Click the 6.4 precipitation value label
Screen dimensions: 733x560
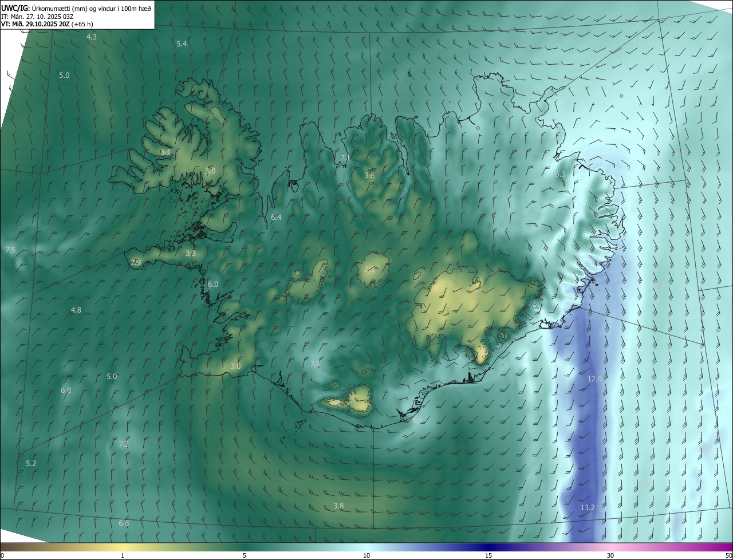point(276,218)
